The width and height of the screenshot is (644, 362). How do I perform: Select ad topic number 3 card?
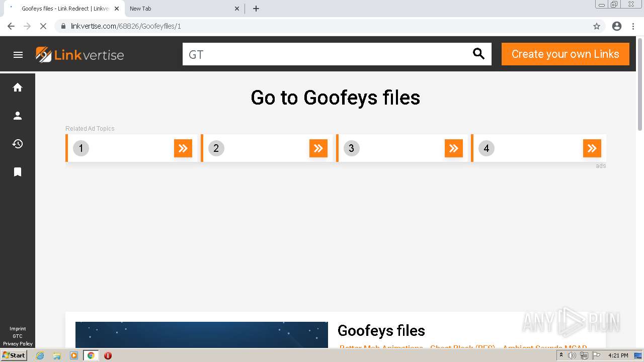click(401, 148)
